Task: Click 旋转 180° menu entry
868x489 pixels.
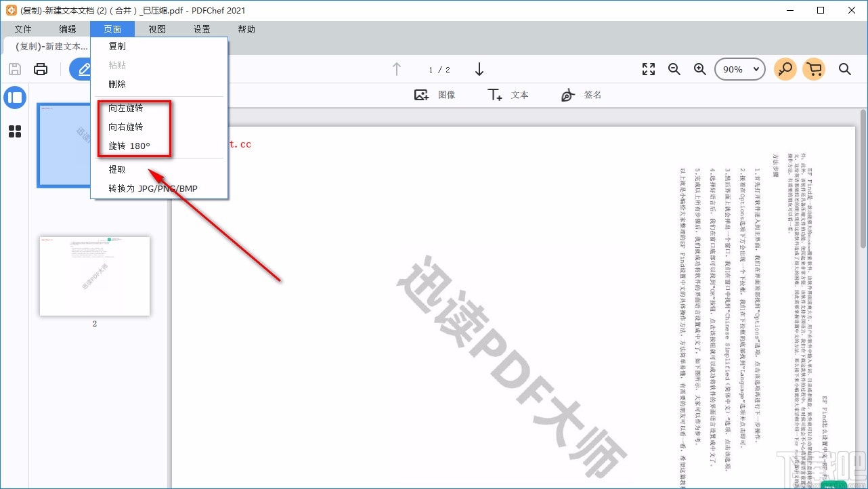Action: click(x=129, y=146)
